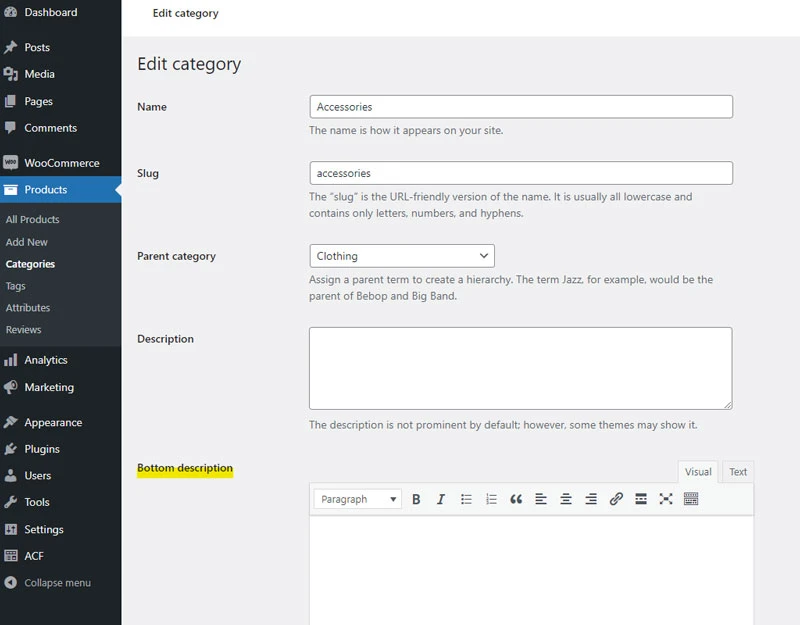Toggle fullscreen editing mode
Image resolution: width=800 pixels, height=625 pixels.
[666, 499]
